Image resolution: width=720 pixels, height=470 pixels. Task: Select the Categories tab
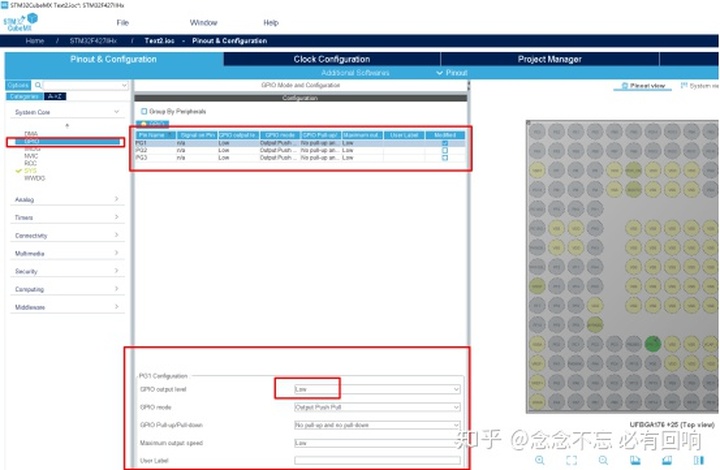(24, 96)
